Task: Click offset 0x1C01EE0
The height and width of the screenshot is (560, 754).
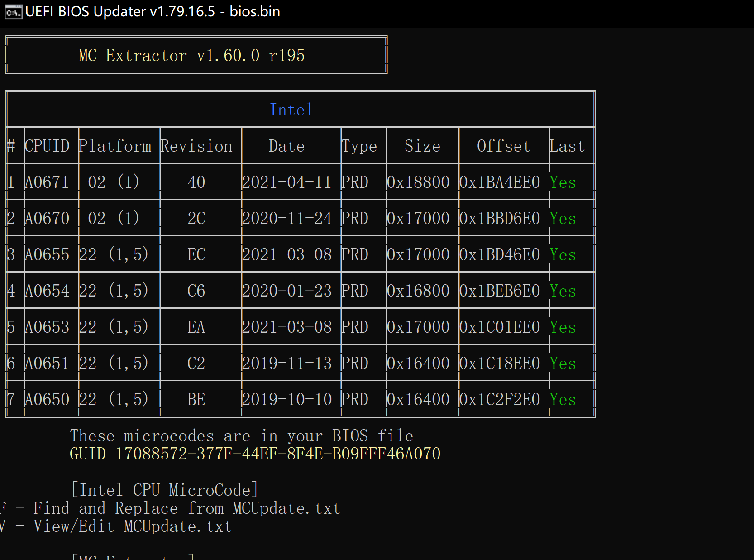Action: (x=500, y=327)
